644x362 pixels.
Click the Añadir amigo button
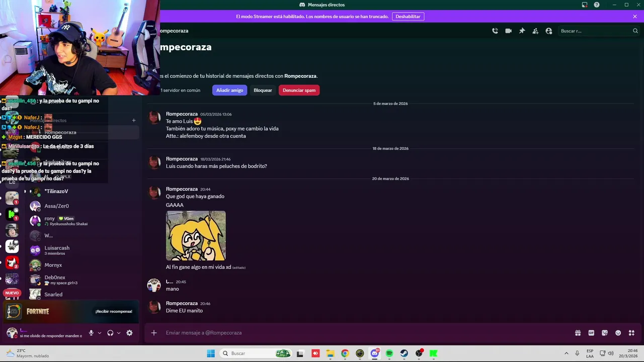tap(230, 90)
